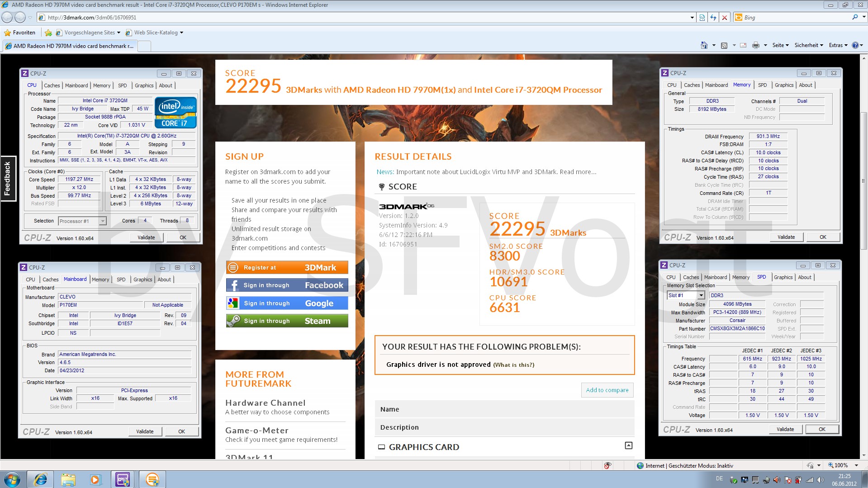The image size is (868, 488).
Task: Click the add to favorites bar icon
Action: point(48,33)
